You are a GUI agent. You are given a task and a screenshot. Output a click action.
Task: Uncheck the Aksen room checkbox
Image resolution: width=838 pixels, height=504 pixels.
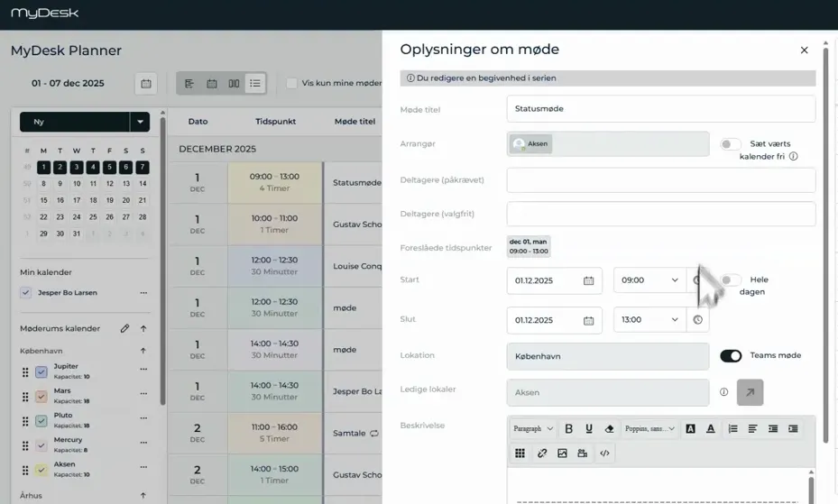click(41, 470)
